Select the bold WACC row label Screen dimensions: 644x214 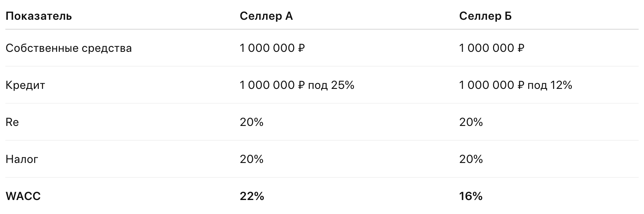point(23,196)
